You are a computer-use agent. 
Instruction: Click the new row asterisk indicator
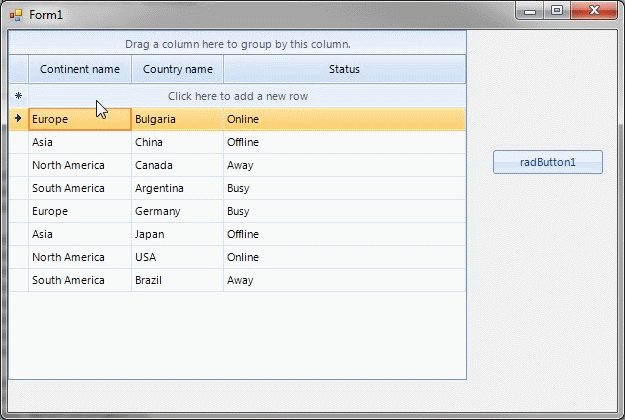(x=18, y=96)
